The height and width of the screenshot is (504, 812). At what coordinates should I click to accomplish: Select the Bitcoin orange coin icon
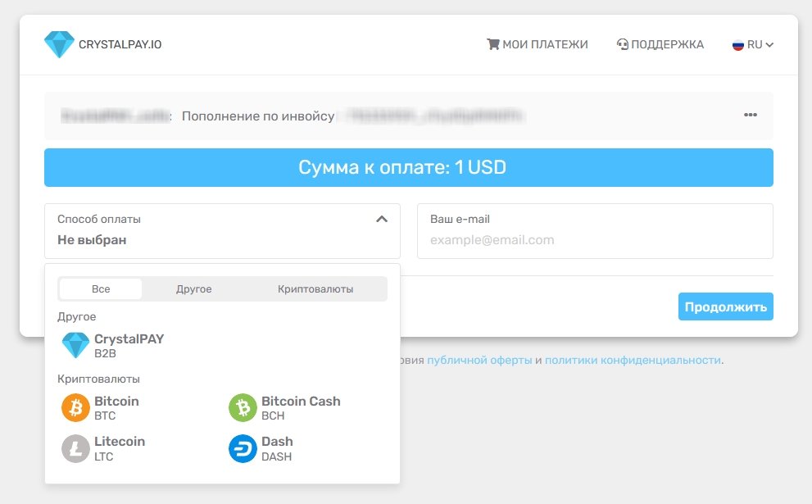click(x=75, y=408)
